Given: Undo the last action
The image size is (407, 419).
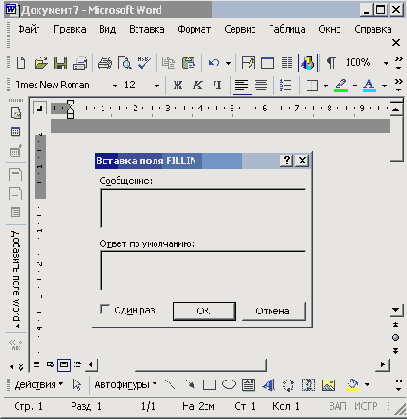Looking at the screenshot, I should [214, 63].
